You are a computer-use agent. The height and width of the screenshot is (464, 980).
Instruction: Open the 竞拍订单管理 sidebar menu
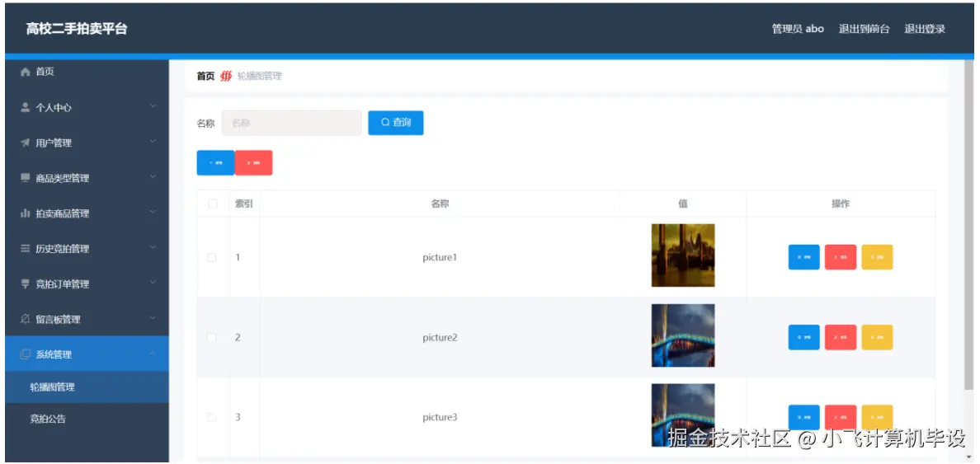[87, 284]
